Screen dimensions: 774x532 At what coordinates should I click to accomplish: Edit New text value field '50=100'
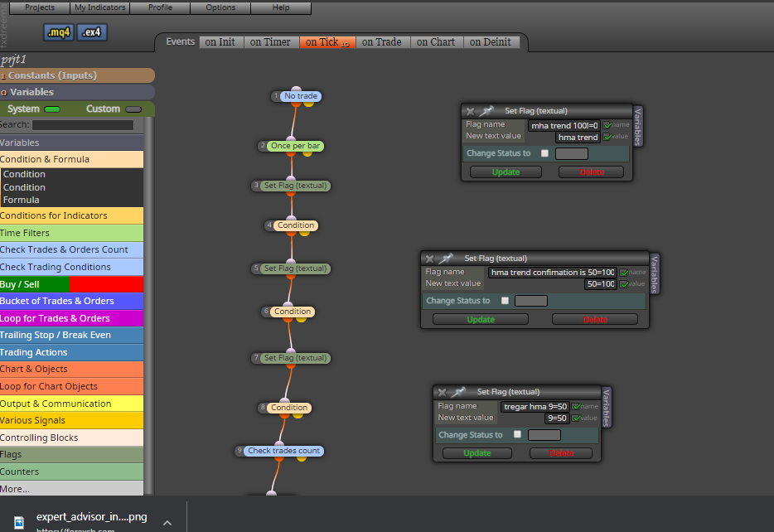click(601, 283)
